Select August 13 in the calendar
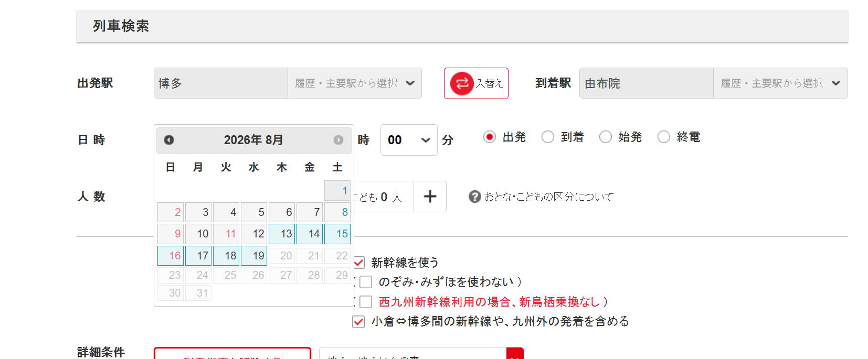The image size is (868, 359). pyautogui.click(x=282, y=234)
